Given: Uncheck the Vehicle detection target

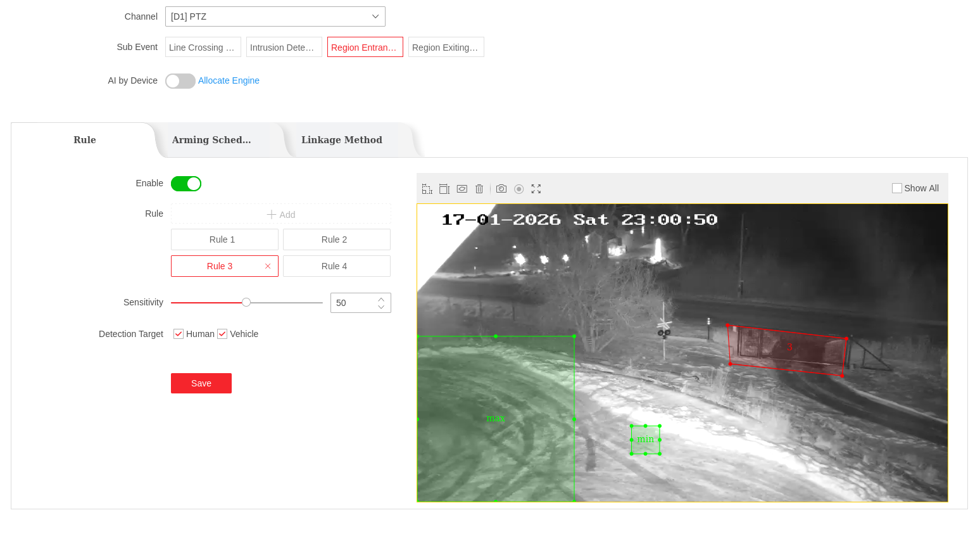Looking at the screenshot, I should [x=222, y=334].
